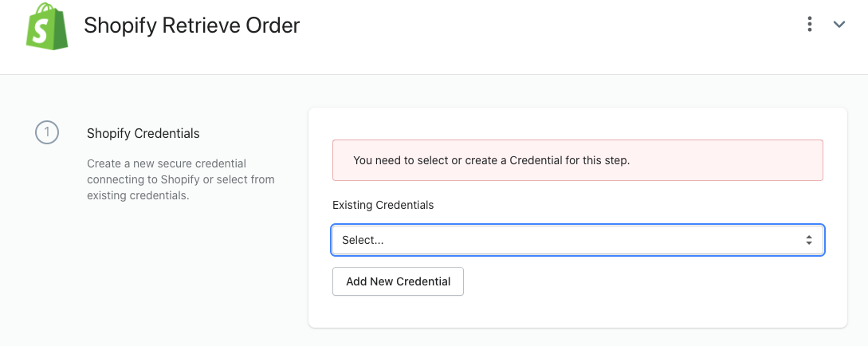Click the Shopify Retrieve Order title
This screenshot has height=346, width=868.
[191, 26]
